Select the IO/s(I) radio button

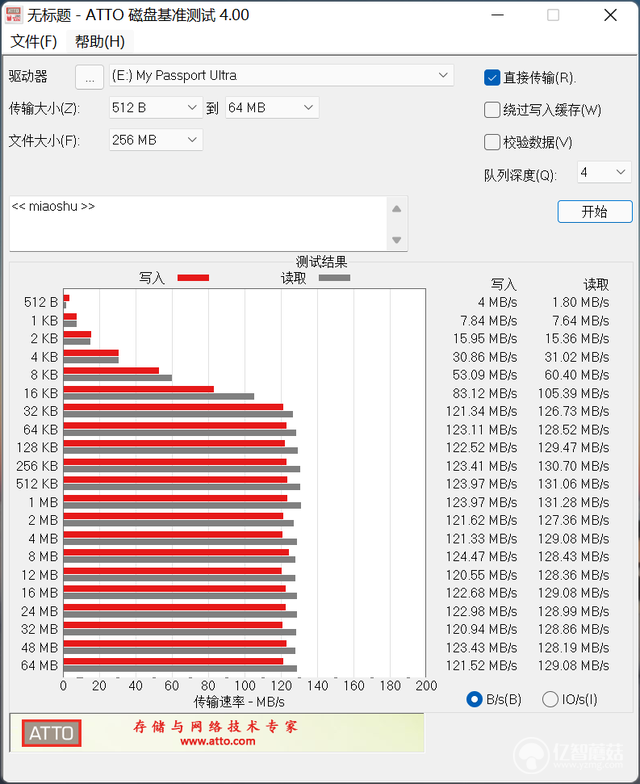[x=550, y=699]
